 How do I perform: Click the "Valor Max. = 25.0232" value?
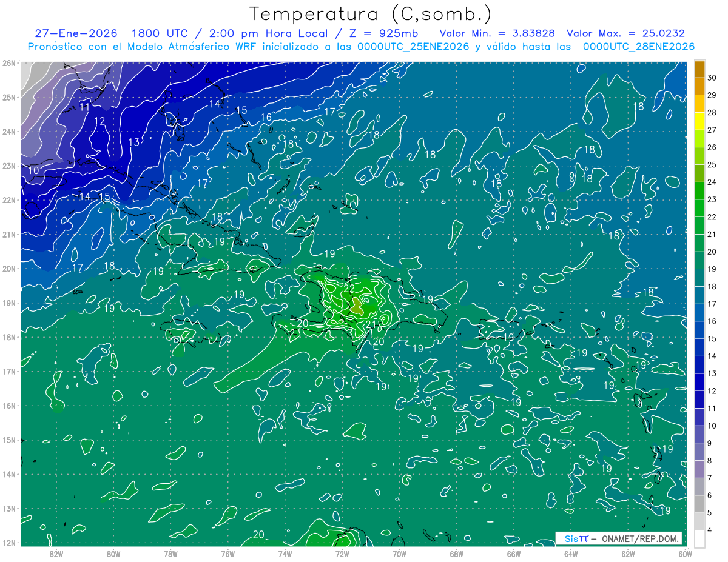626,33
